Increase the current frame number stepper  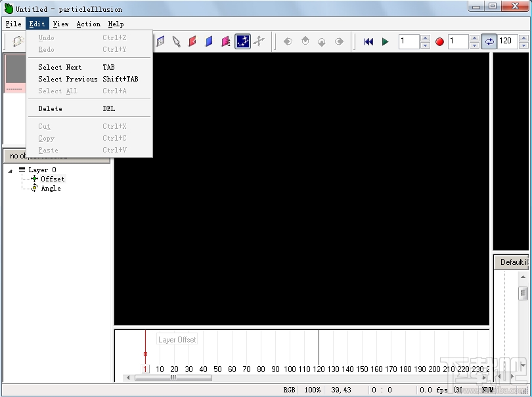[425, 38]
